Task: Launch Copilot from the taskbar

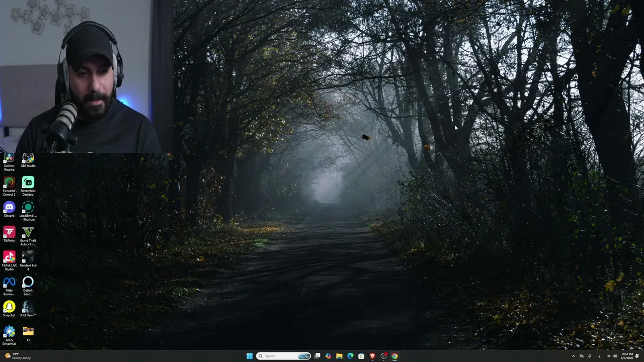Action: click(x=328, y=356)
